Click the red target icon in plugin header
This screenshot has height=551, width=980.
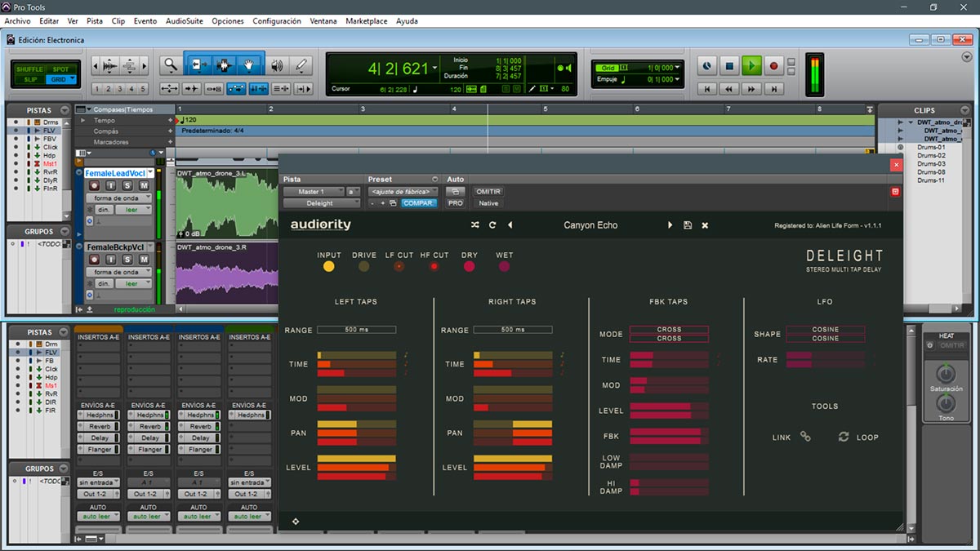(x=895, y=191)
